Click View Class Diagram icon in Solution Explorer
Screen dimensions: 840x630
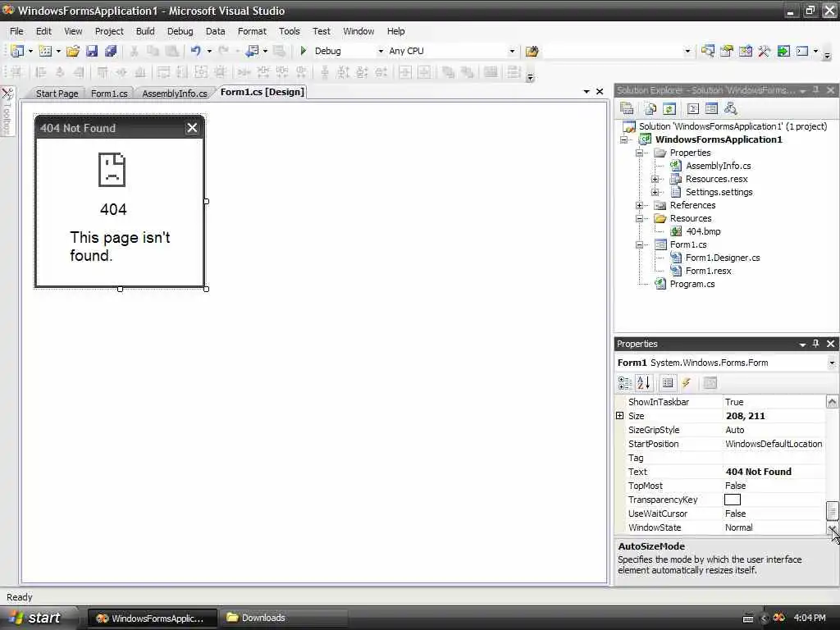tap(730, 109)
